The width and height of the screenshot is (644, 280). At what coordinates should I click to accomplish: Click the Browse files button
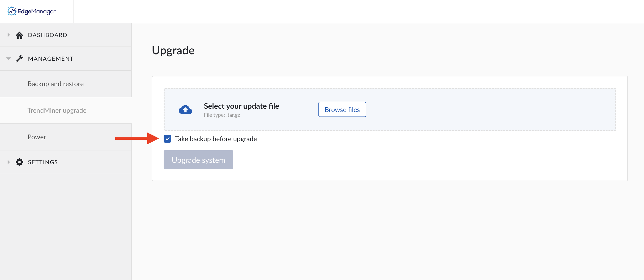pyautogui.click(x=342, y=109)
